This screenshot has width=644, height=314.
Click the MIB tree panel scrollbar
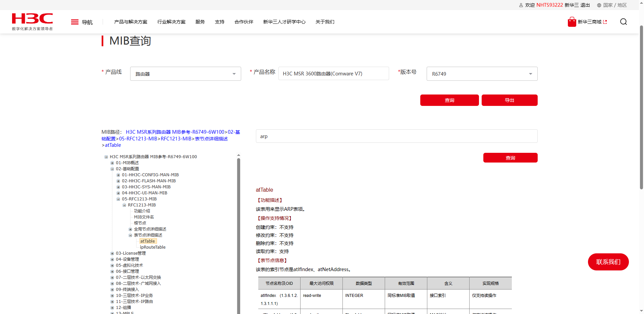(238, 236)
